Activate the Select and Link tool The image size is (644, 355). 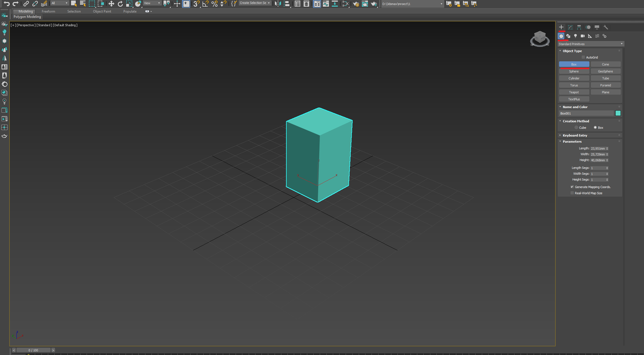coord(26,3)
